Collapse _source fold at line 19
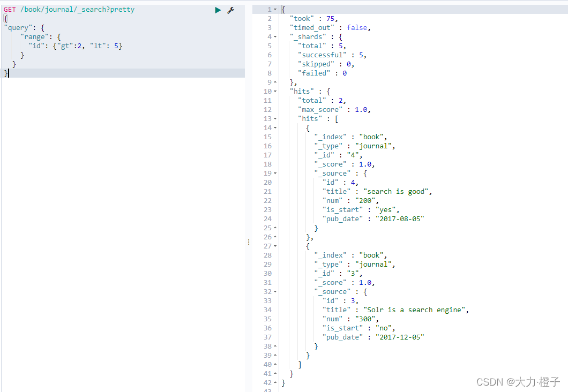The image size is (568, 392). (275, 174)
